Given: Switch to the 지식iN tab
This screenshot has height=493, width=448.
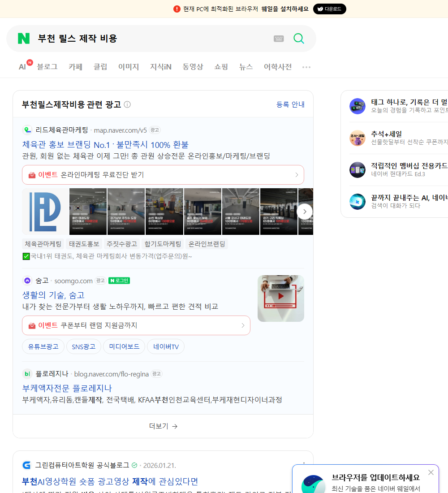Looking at the screenshot, I should point(161,67).
